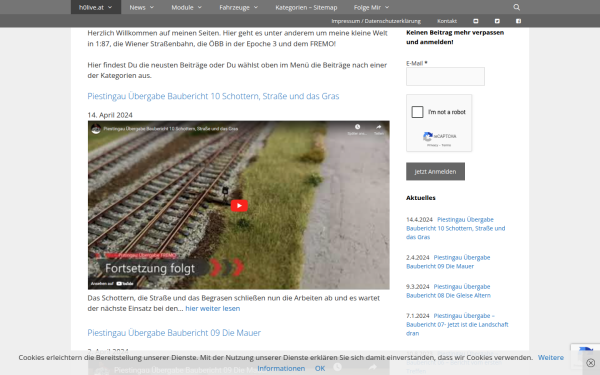Viewport: 600px width, 375px height.
Task: Click the reCAPTCHA logo in signup form
Action: (428, 136)
